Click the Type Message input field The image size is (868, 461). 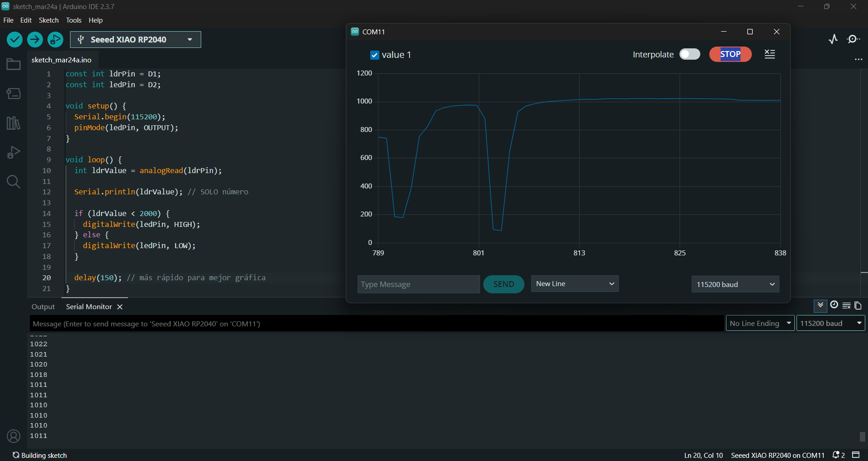pyautogui.click(x=419, y=284)
